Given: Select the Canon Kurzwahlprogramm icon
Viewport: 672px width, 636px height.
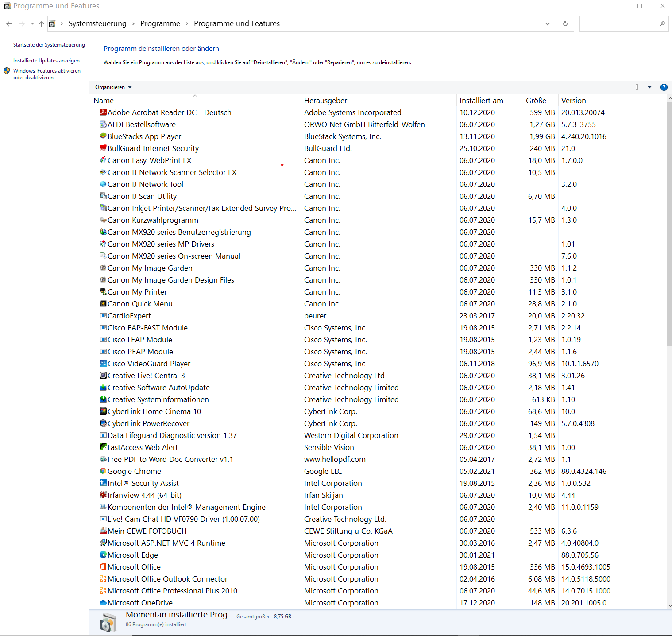Looking at the screenshot, I should pyautogui.click(x=103, y=220).
